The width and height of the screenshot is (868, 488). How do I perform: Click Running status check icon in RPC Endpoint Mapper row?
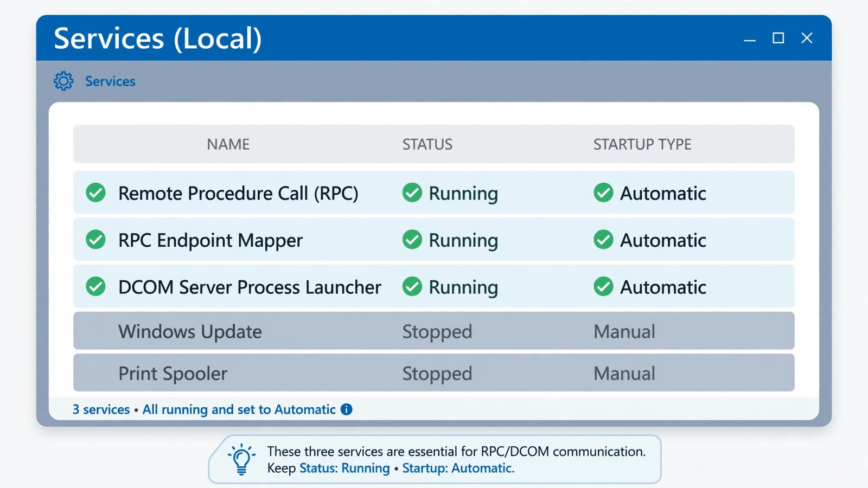412,239
